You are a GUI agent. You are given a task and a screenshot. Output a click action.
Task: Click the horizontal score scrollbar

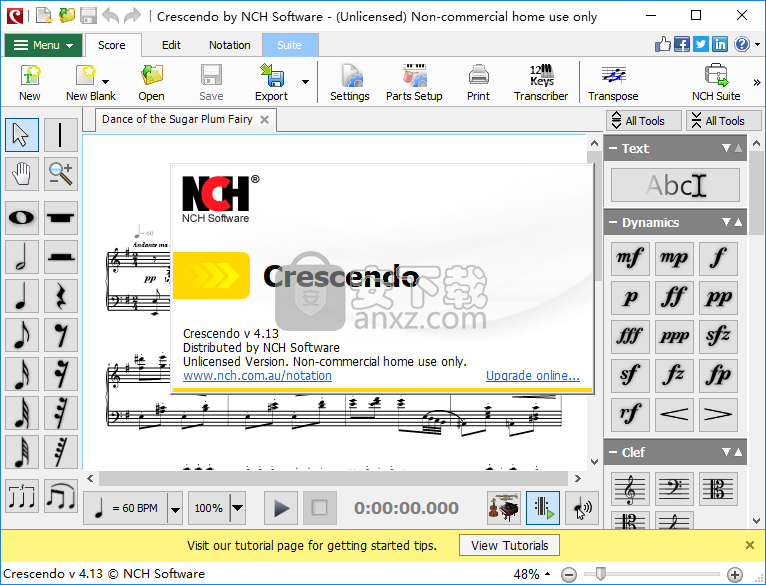coord(334,478)
